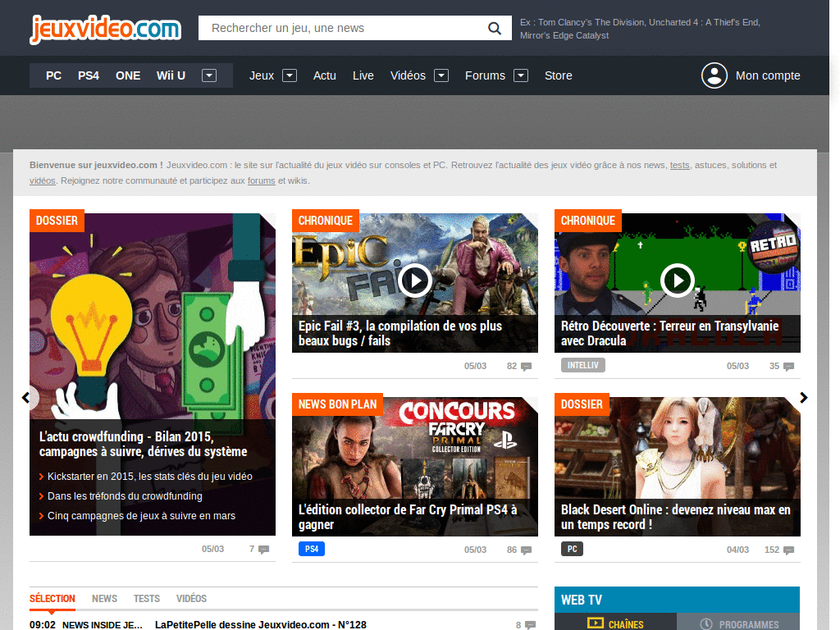Click the search magnifier icon
840x630 pixels.
495,28
